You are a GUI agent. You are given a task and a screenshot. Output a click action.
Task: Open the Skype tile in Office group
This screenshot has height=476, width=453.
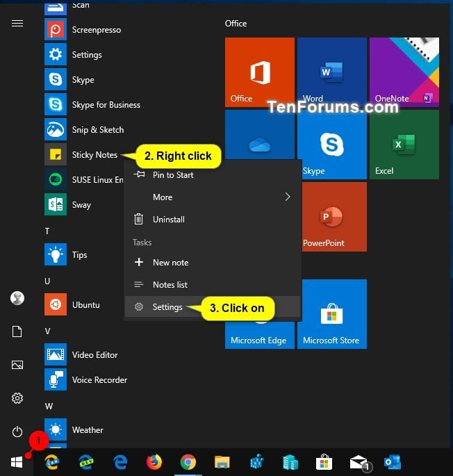332,145
